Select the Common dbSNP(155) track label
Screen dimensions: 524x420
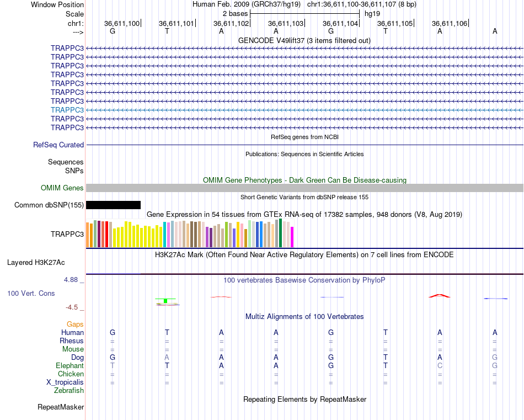point(49,205)
